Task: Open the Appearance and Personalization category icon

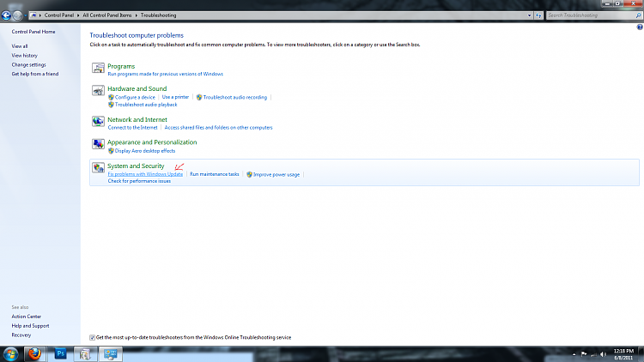Action: pyautogui.click(x=98, y=144)
